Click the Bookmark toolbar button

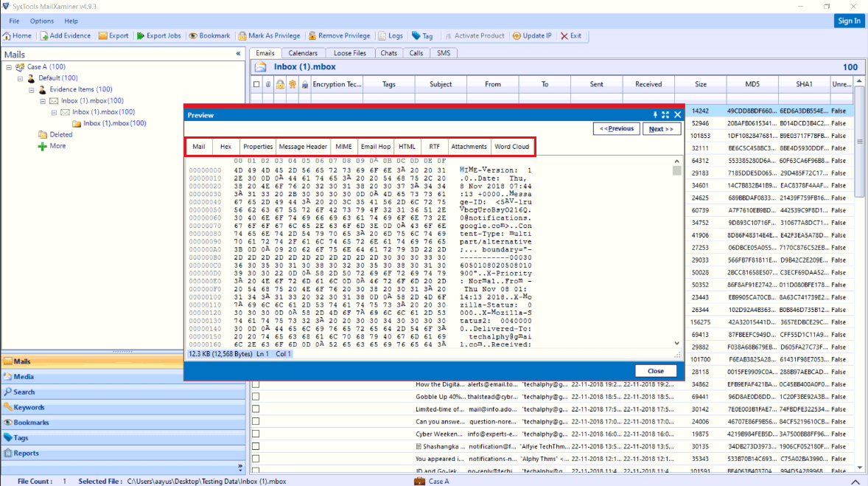coord(209,36)
